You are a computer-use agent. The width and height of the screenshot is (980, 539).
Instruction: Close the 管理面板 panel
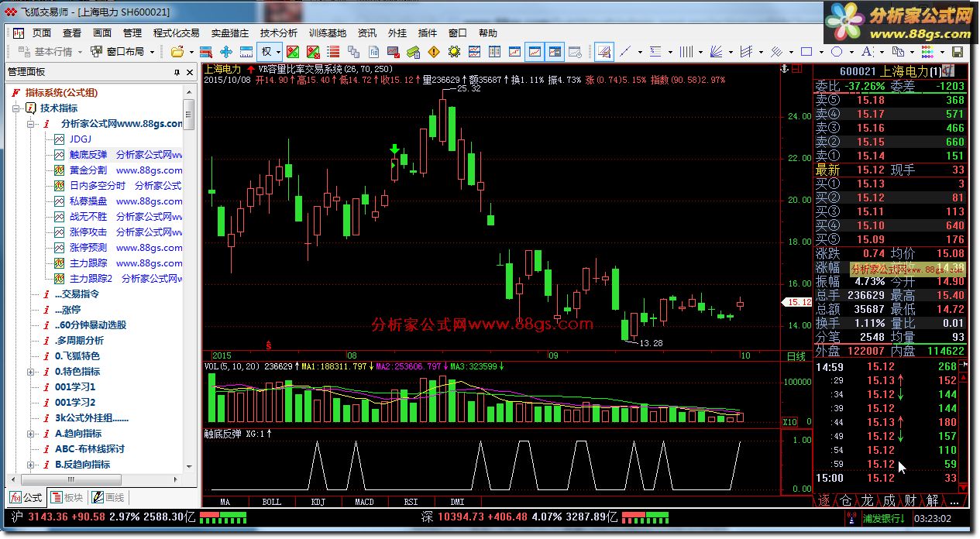coord(190,72)
